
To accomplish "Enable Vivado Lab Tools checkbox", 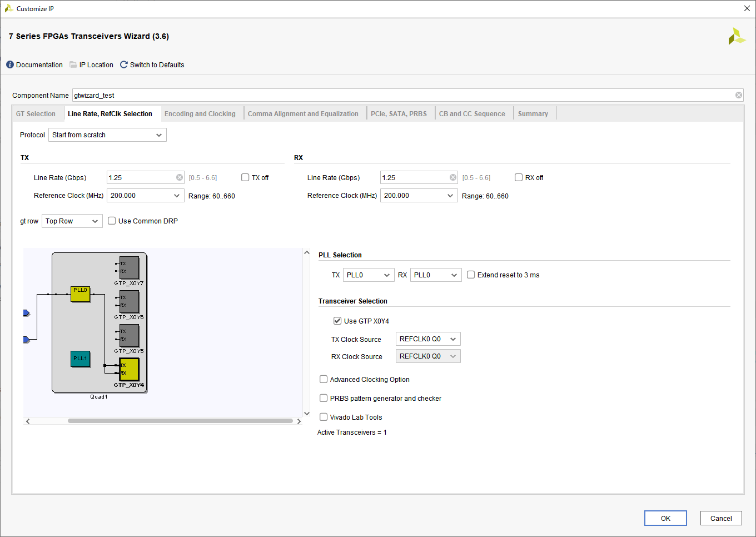I will coord(324,417).
